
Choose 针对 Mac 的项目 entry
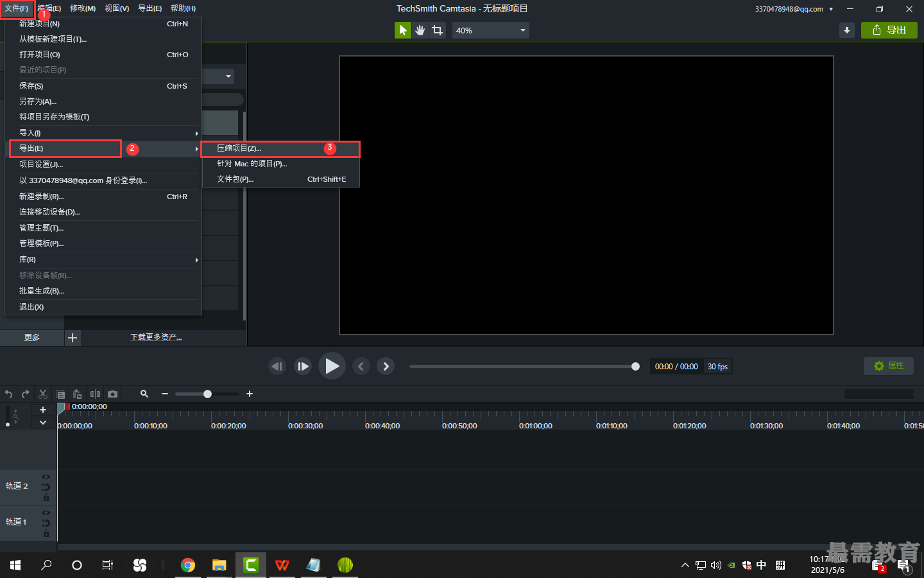[x=280, y=164]
